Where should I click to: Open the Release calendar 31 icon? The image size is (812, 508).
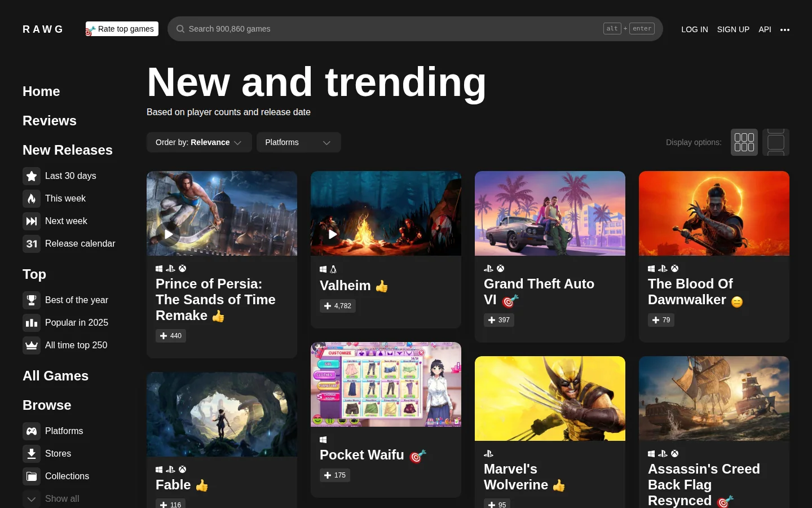[x=32, y=244]
